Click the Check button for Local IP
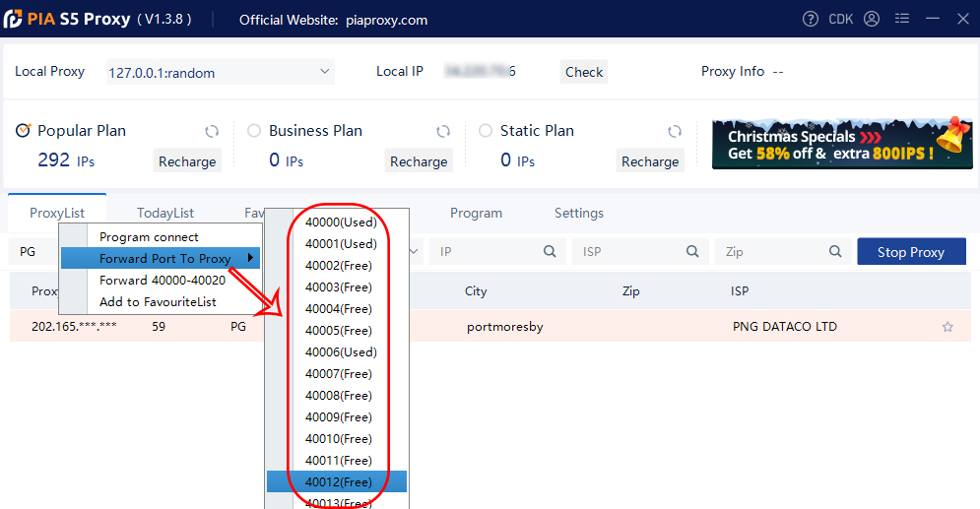Image resolution: width=980 pixels, height=509 pixels. click(x=584, y=72)
